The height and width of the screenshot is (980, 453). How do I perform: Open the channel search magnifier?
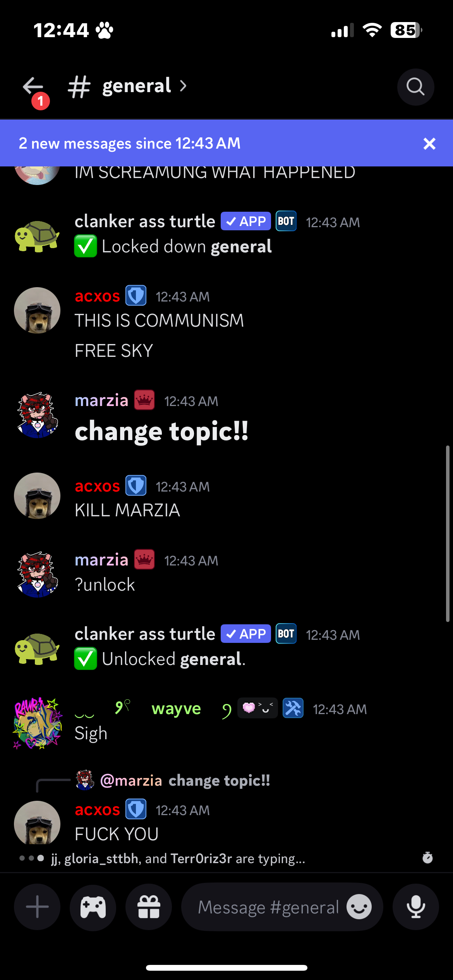click(x=415, y=87)
